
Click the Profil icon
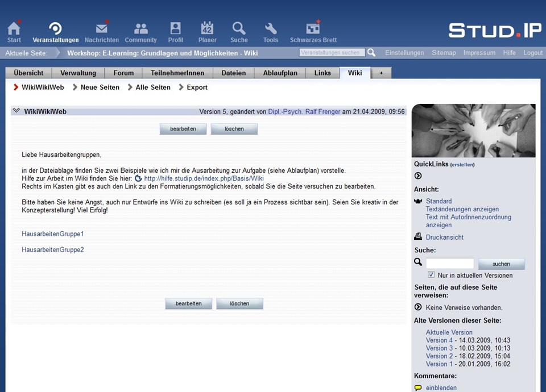coord(176,28)
